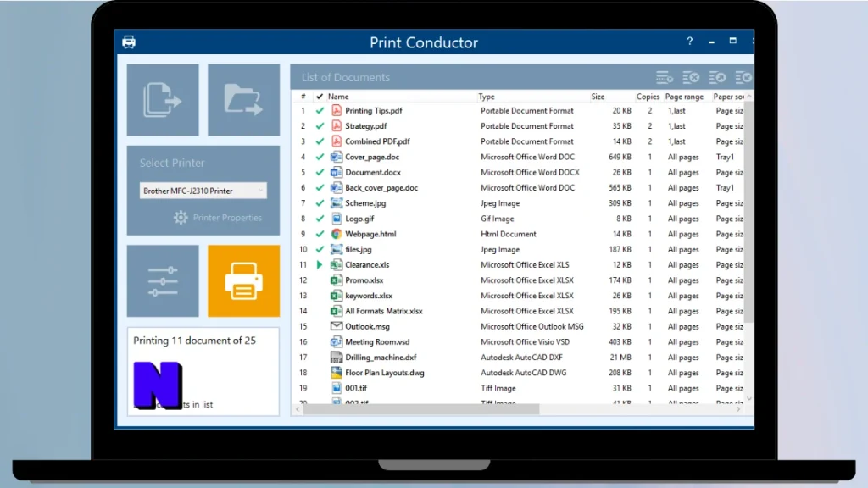
Task: Click Tray1 cell for Back_cover_page.doc
Action: [725, 187]
